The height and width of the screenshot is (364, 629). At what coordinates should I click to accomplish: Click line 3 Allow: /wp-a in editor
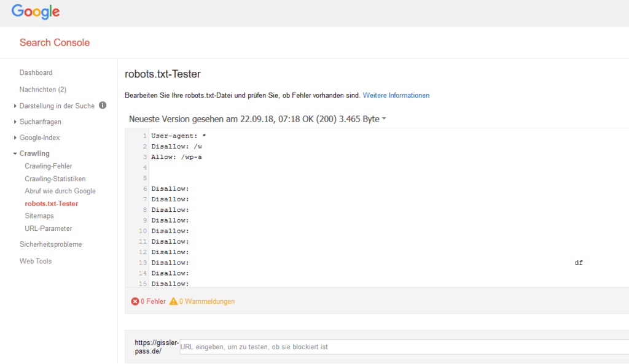[x=176, y=157]
